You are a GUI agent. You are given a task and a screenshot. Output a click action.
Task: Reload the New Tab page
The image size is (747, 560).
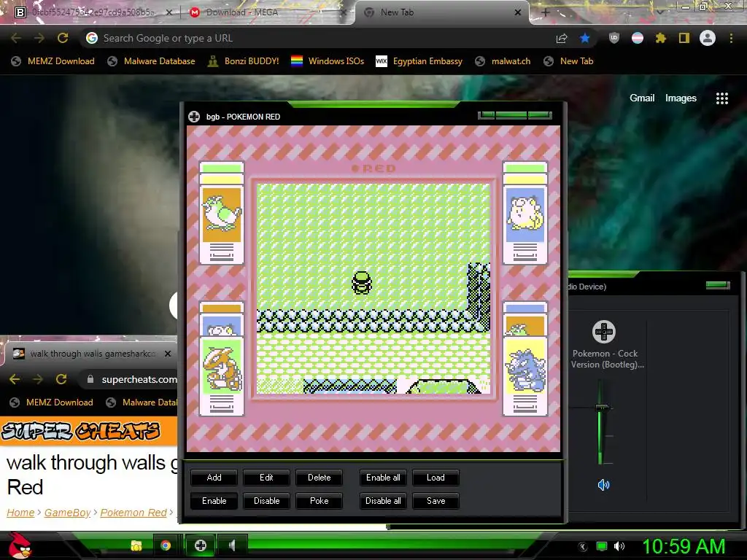tap(63, 38)
